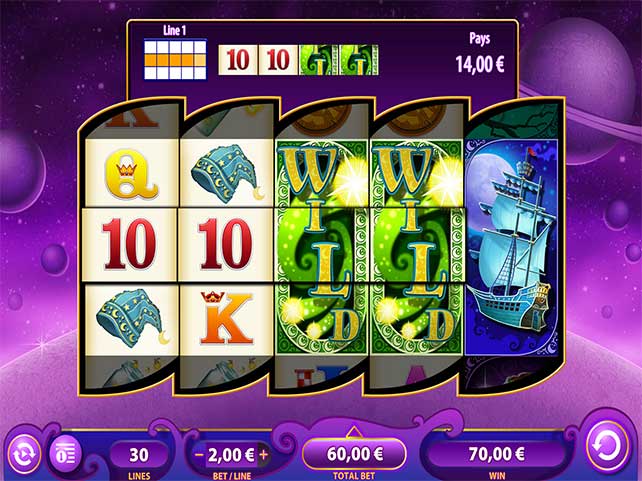This screenshot has width=642, height=481.
Task: Click the red 10 on reel one
Action: click(x=130, y=244)
